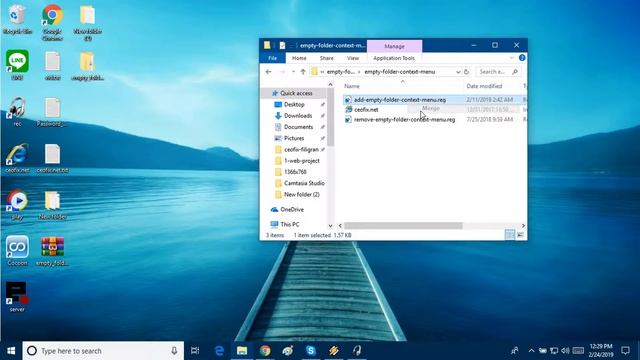The height and width of the screenshot is (360, 640).
Task: Select OneDrive in the navigation pane
Action: 292,209
